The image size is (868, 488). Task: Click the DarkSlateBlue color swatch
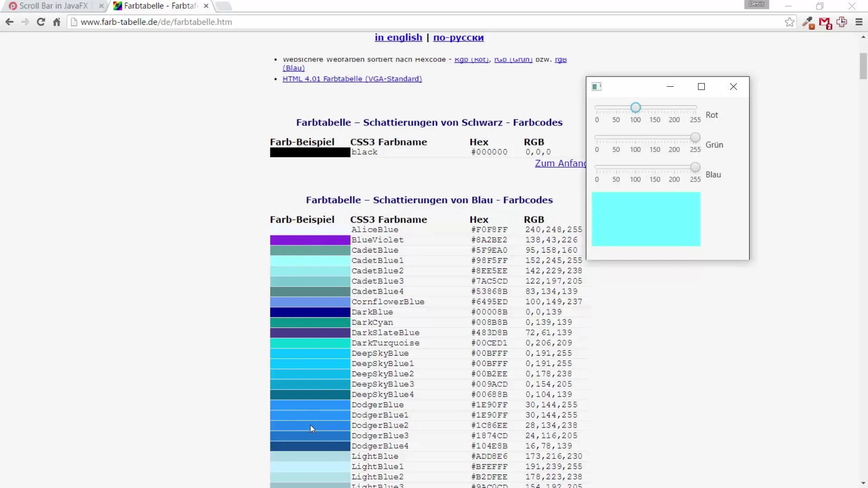tap(310, 333)
